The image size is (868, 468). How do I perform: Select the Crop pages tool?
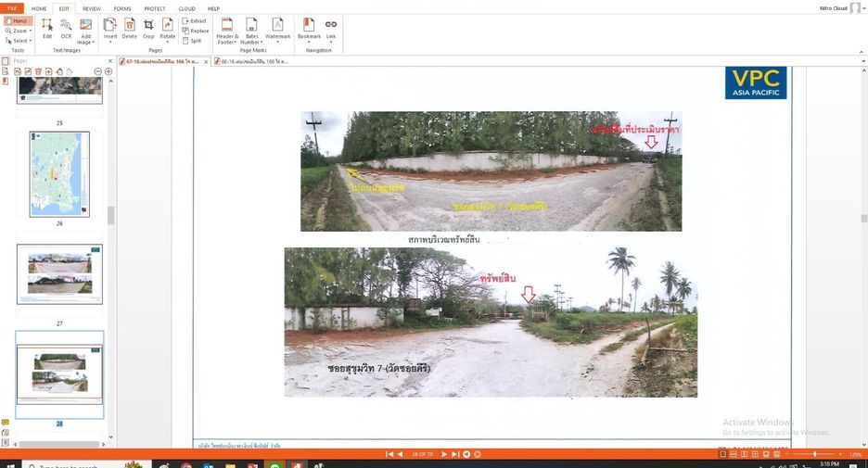148,29
